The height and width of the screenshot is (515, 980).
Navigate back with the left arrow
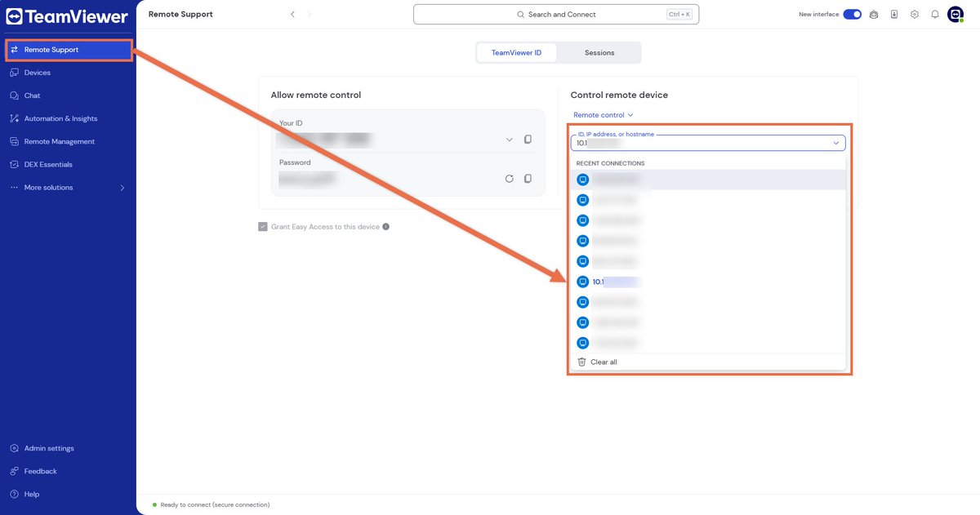click(x=292, y=14)
